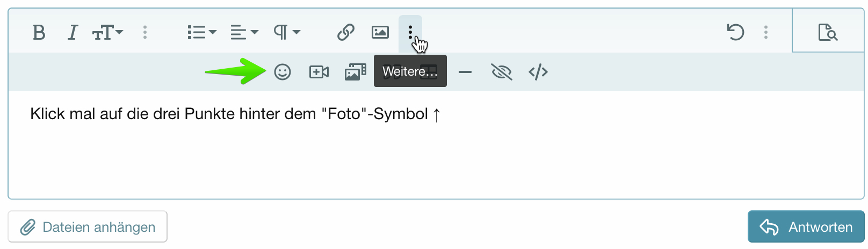This screenshot has height=249, width=868.
Task: Open more options dots beside undo
Action: point(766,33)
